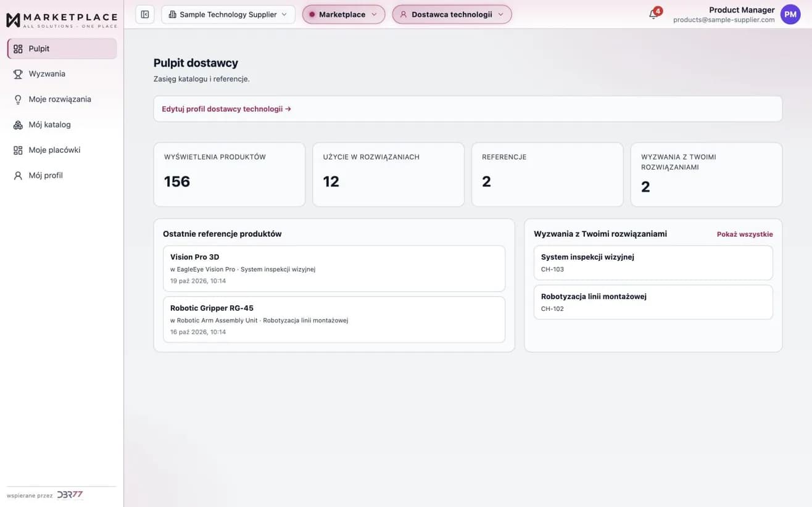The width and height of the screenshot is (812, 507).
Task: Click the Wyzwania z Twoimi rozwiązaniami stat card
Action: point(706,175)
